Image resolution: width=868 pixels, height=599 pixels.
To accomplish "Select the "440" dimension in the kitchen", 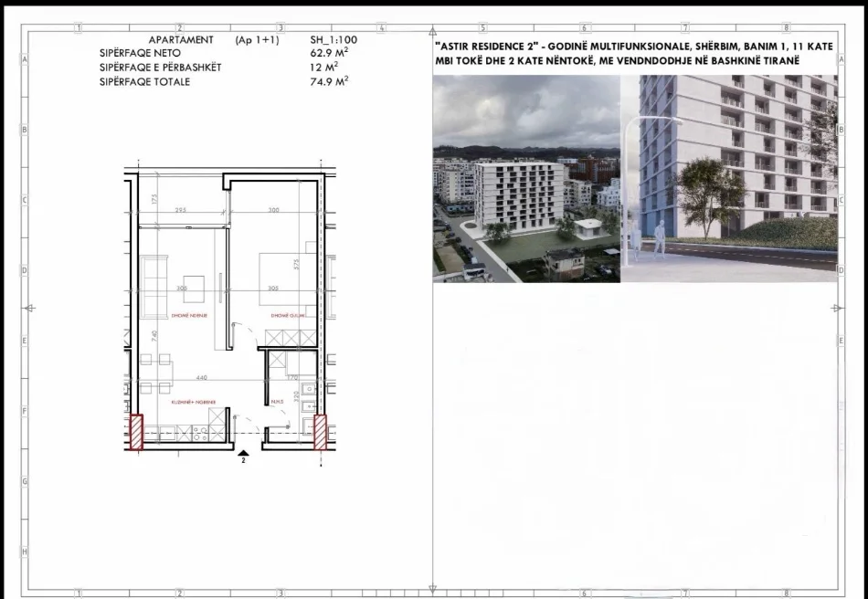I will pos(202,378).
